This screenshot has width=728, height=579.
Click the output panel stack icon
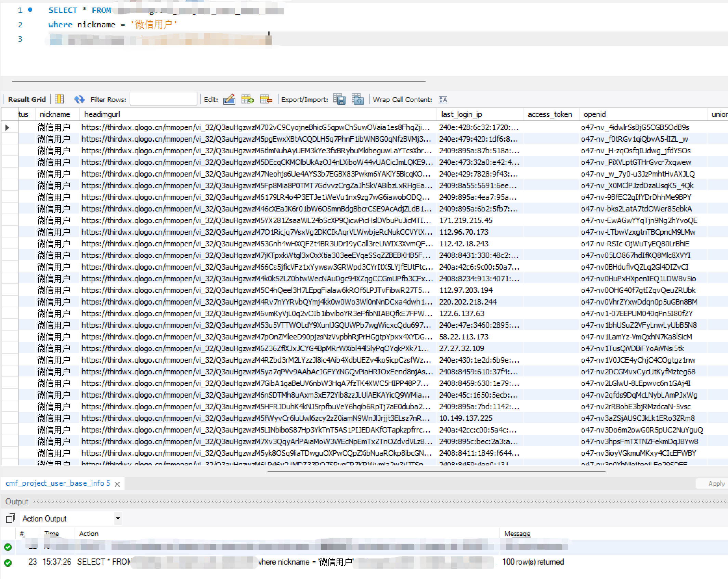click(x=10, y=518)
